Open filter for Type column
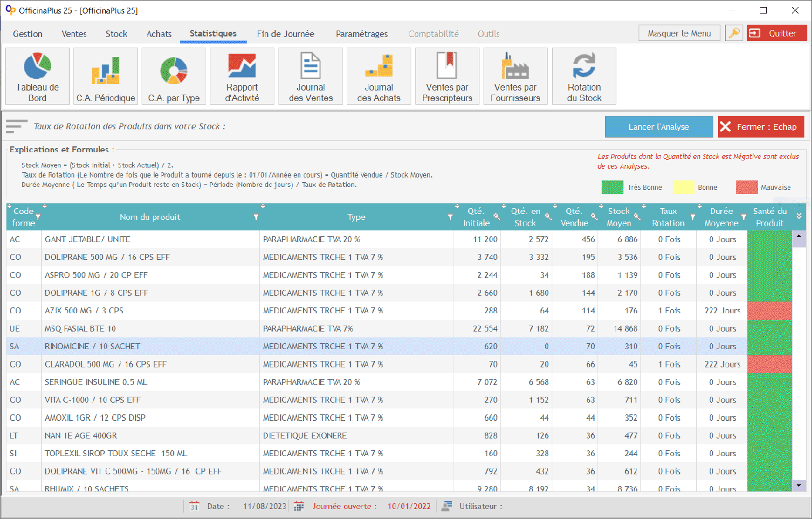812x519 pixels. pyautogui.click(x=450, y=217)
